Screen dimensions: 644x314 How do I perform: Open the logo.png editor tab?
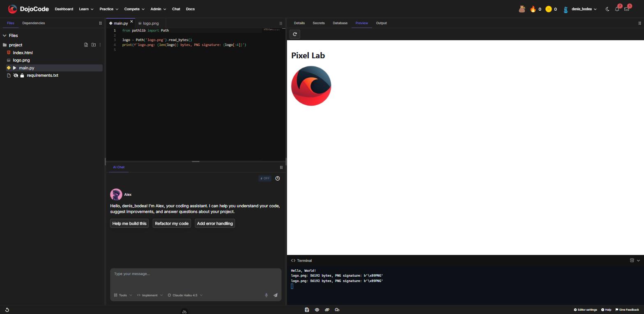tap(149, 23)
